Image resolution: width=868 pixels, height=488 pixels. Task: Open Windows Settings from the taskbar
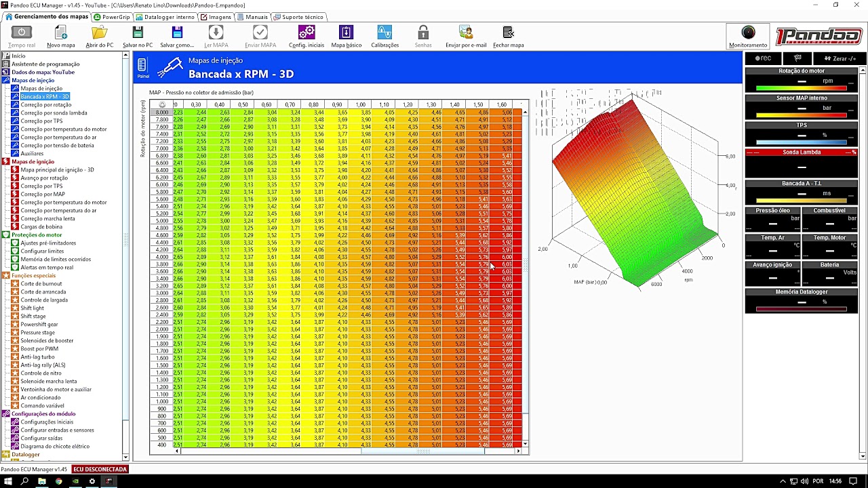point(92,481)
